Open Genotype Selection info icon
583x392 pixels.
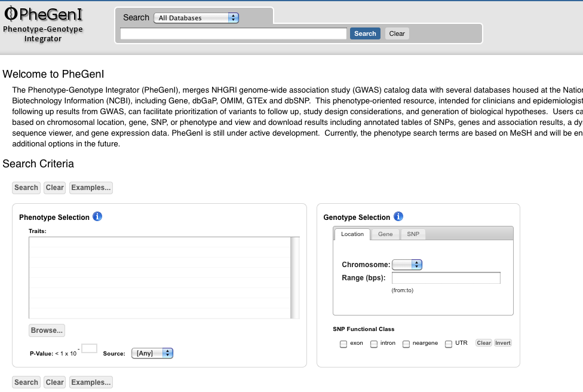tap(398, 216)
